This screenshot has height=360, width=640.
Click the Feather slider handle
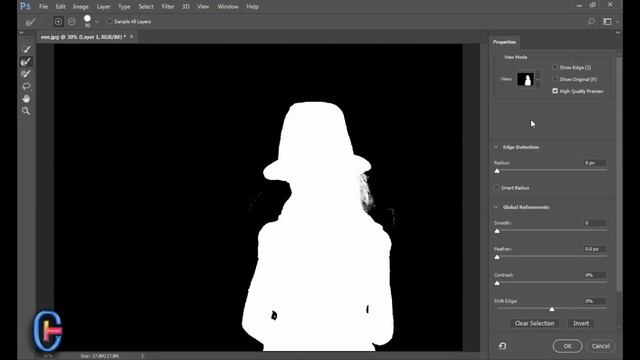click(x=497, y=257)
